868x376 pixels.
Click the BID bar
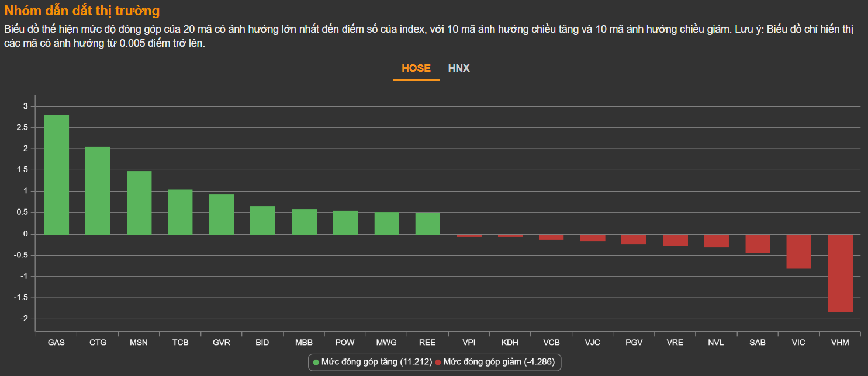coord(262,220)
